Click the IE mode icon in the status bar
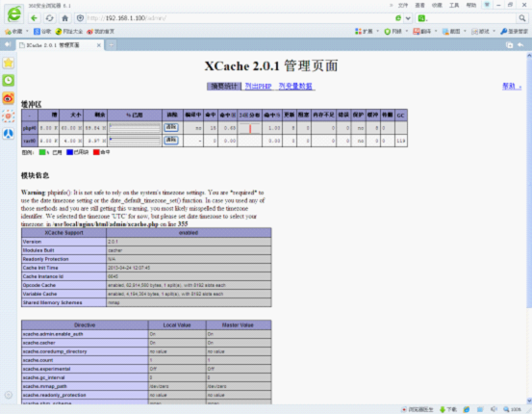This screenshot has height=414, width=532. (467, 409)
